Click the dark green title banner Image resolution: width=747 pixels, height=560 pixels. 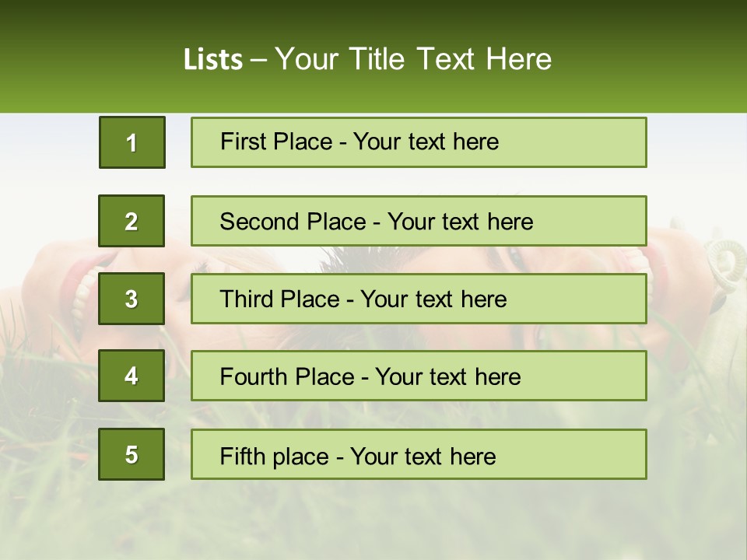[x=373, y=56]
